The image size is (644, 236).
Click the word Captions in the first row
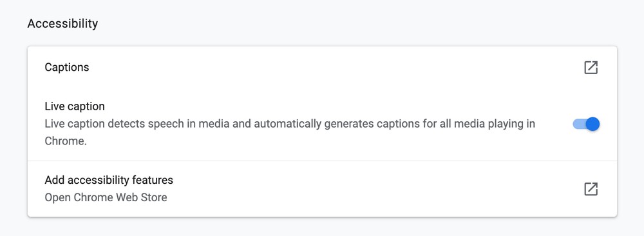click(x=67, y=68)
